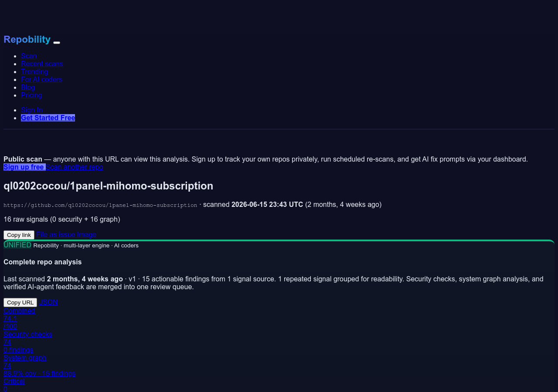The height and width of the screenshot is (392, 558).
Task: Open the Image link
Action: pyautogui.click(x=87, y=234)
